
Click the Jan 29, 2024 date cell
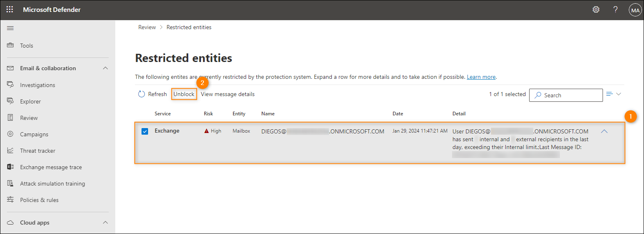[x=420, y=131]
